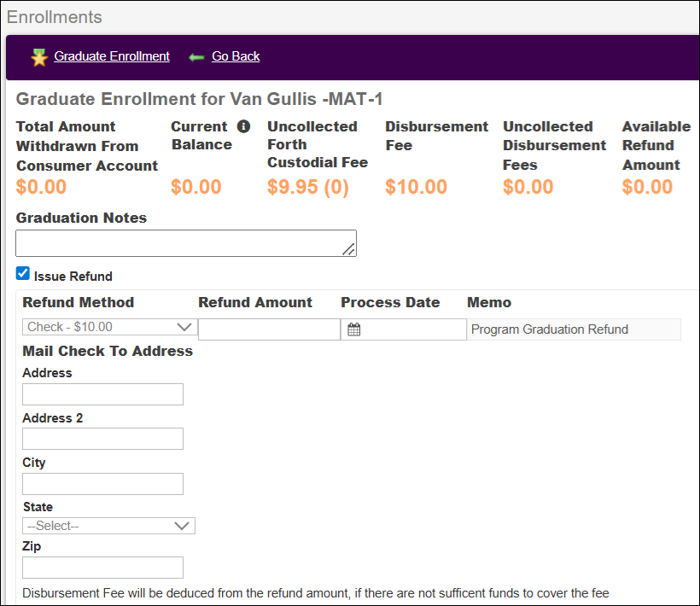Click the City input field
The image size is (700, 606).
[102, 484]
